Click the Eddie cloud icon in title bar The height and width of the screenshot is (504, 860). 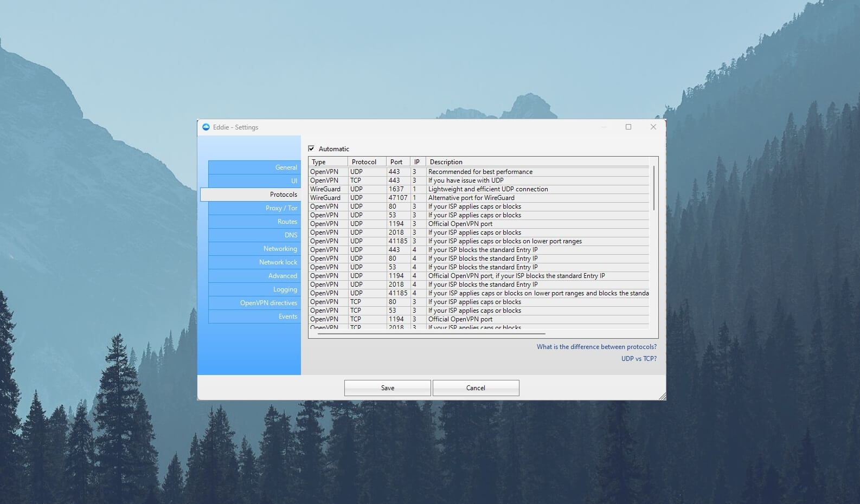[x=206, y=127]
